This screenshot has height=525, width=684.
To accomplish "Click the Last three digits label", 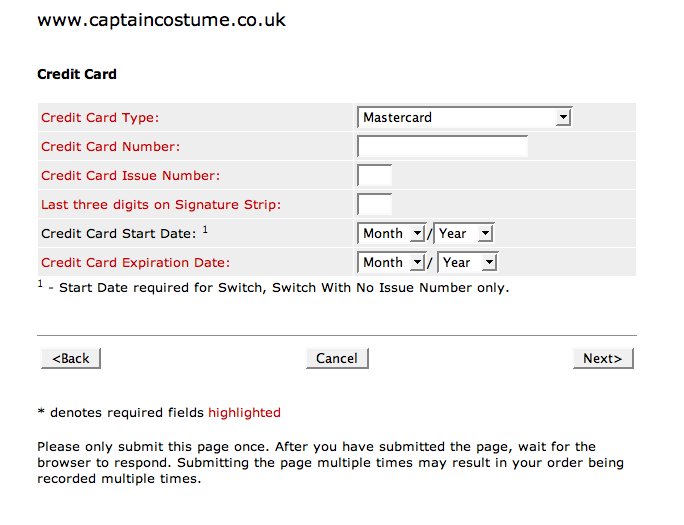I will [x=161, y=205].
